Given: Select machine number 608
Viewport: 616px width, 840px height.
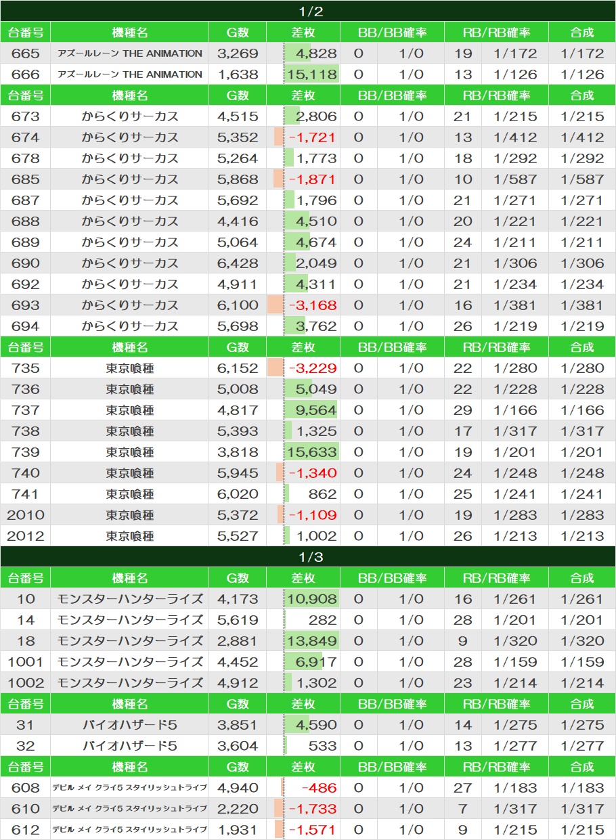Looking at the screenshot, I should [x=26, y=788].
